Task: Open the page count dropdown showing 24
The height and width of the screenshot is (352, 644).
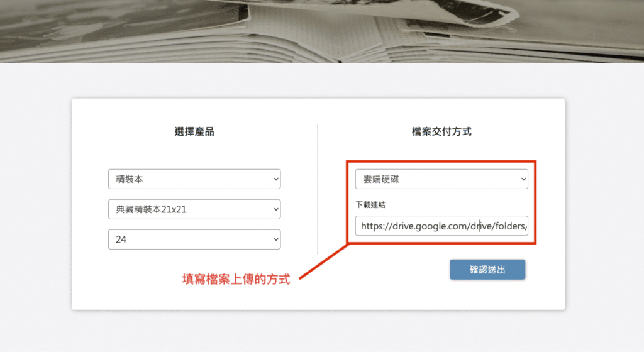Action: (189, 239)
